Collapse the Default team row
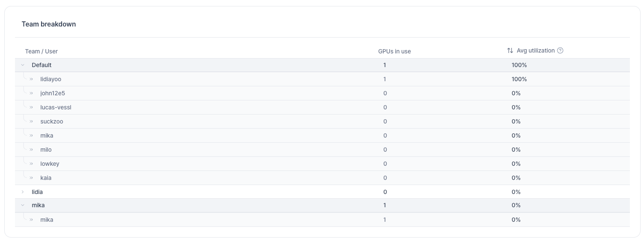 point(23,65)
